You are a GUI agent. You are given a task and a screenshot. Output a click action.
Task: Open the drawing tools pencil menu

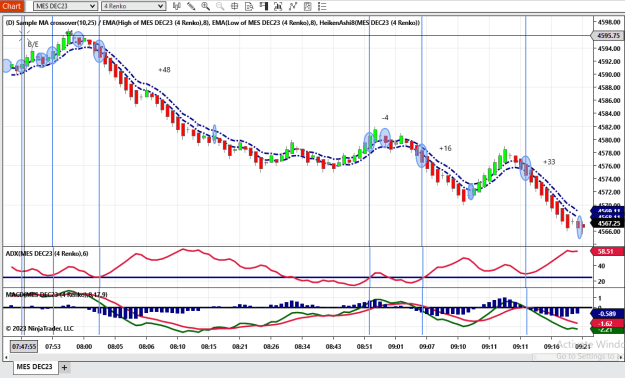tap(191, 6)
